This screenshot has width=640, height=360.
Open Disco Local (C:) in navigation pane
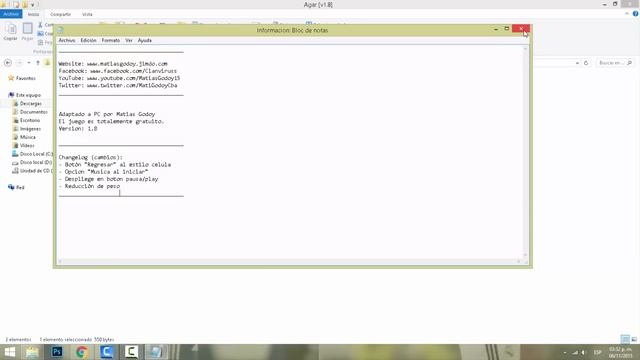(x=36, y=154)
